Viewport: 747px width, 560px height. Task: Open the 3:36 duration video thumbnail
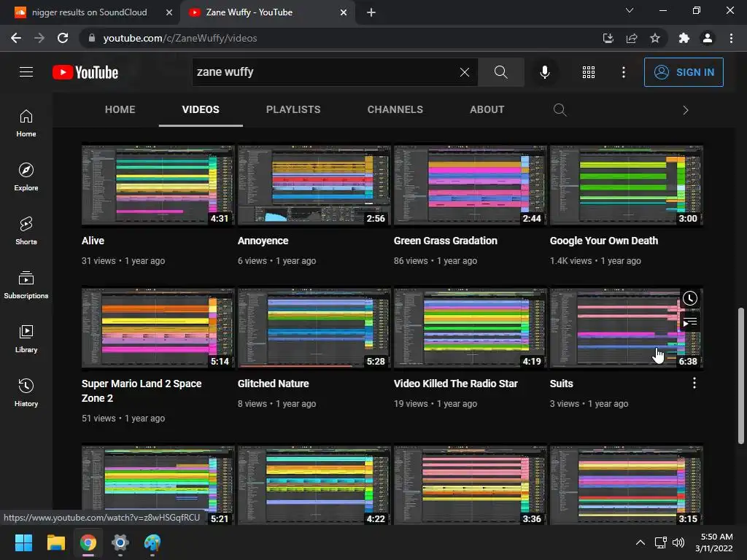[471, 485]
